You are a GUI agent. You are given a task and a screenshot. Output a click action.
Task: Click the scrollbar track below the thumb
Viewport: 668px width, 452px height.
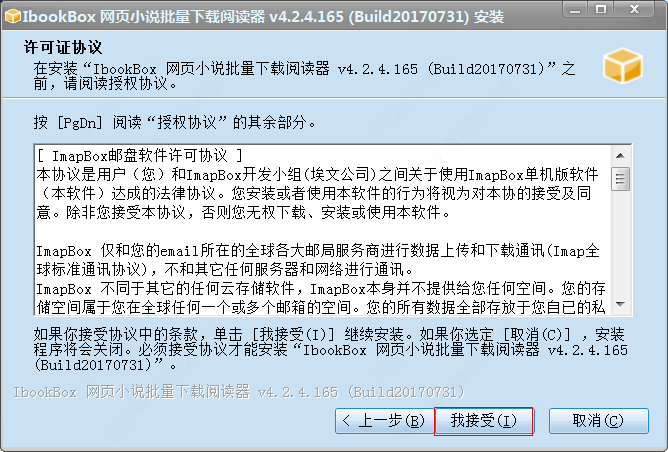tap(620, 243)
